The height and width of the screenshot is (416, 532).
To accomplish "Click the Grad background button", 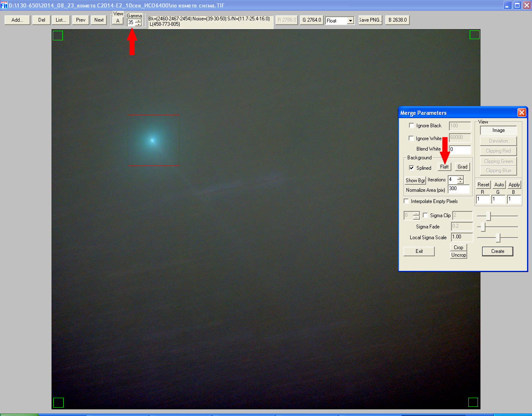I will pyautogui.click(x=462, y=167).
